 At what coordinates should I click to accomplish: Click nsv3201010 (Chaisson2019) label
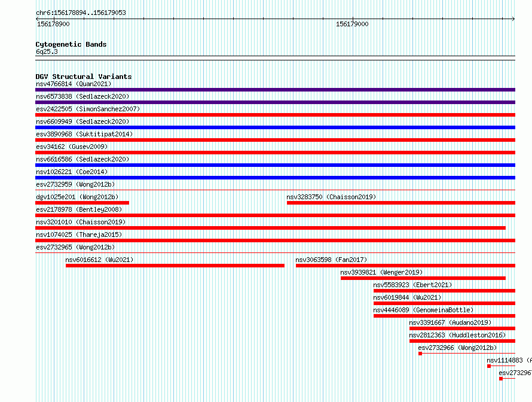[81, 222]
